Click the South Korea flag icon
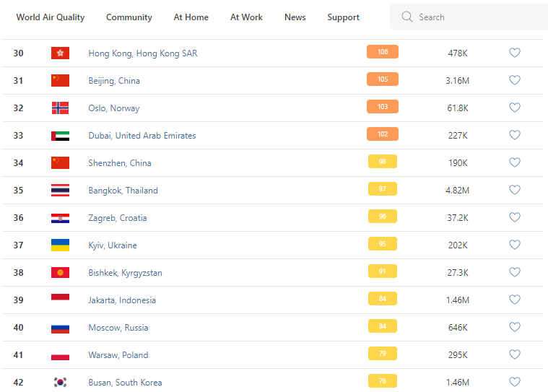The height and width of the screenshot is (392, 548). click(60, 382)
